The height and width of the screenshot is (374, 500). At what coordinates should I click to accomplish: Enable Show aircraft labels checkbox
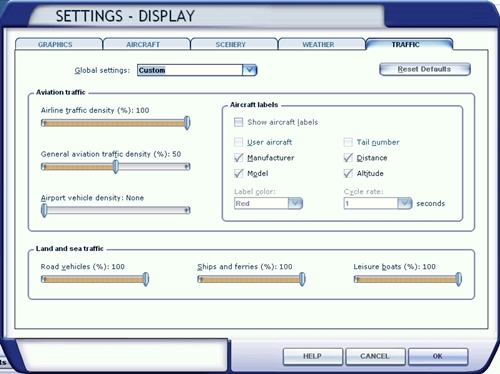pos(238,122)
